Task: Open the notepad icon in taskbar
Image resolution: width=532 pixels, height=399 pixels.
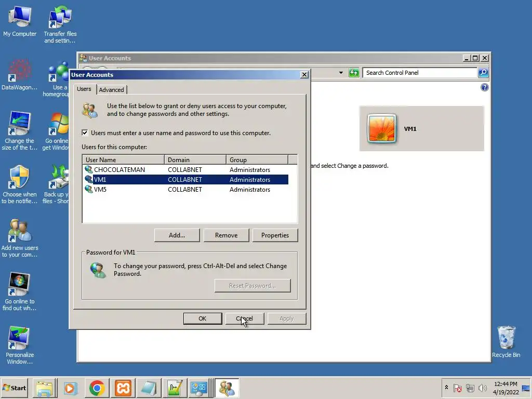Action: 149,388
